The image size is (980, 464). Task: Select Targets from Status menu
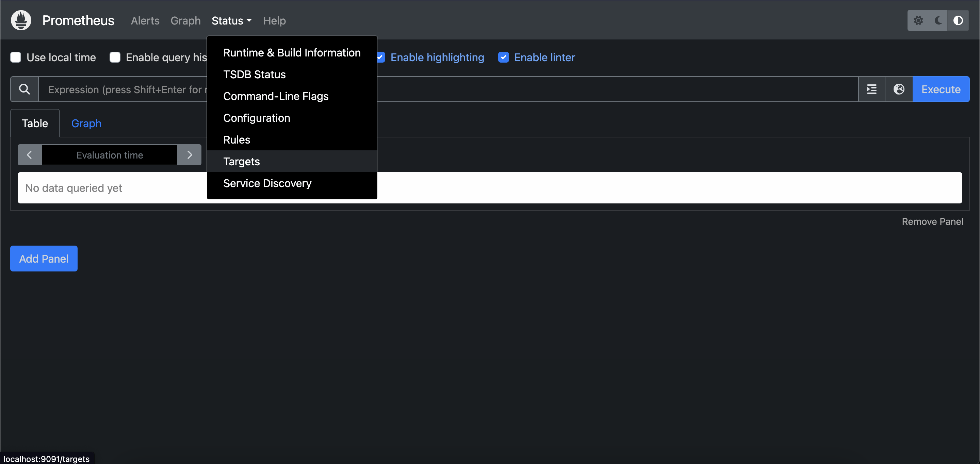click(241, 161)
